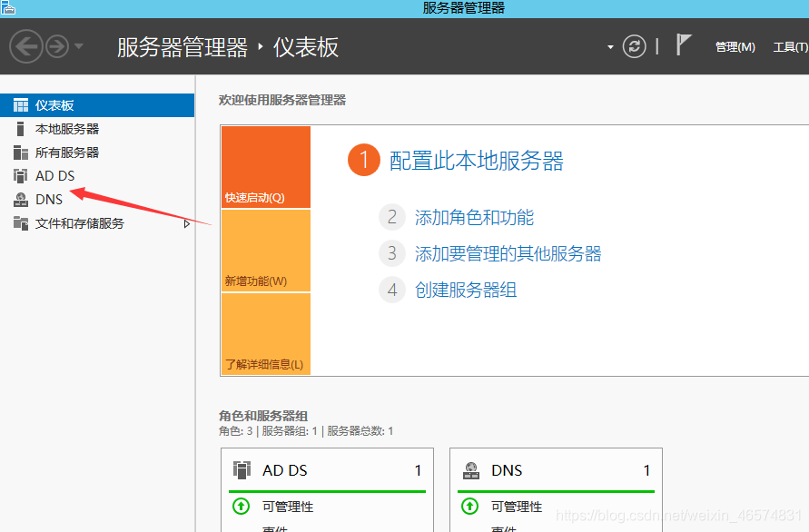Click the Server Manager title bar icon
809x532 pixels.
pos(8,7)
